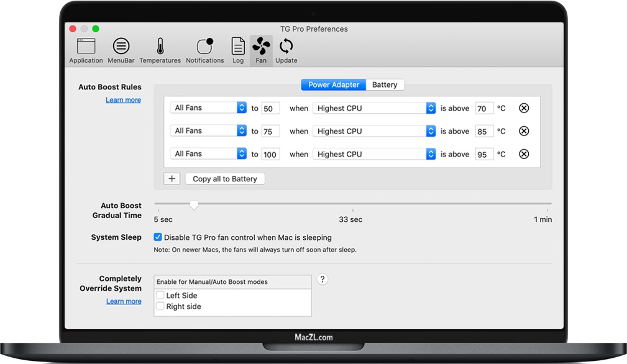
Task: Open the third rule's All Fans dropdown
Action: coord(208,153)
